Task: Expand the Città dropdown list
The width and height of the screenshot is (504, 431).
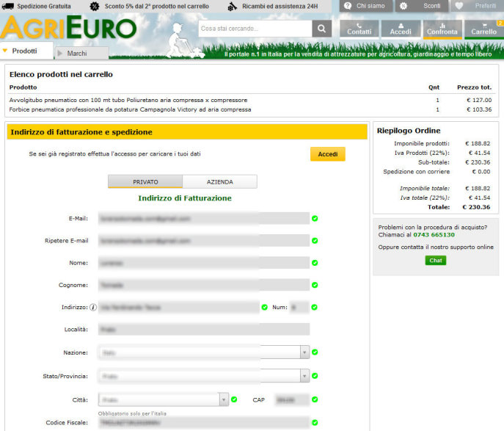Action: tap(223, 399)
